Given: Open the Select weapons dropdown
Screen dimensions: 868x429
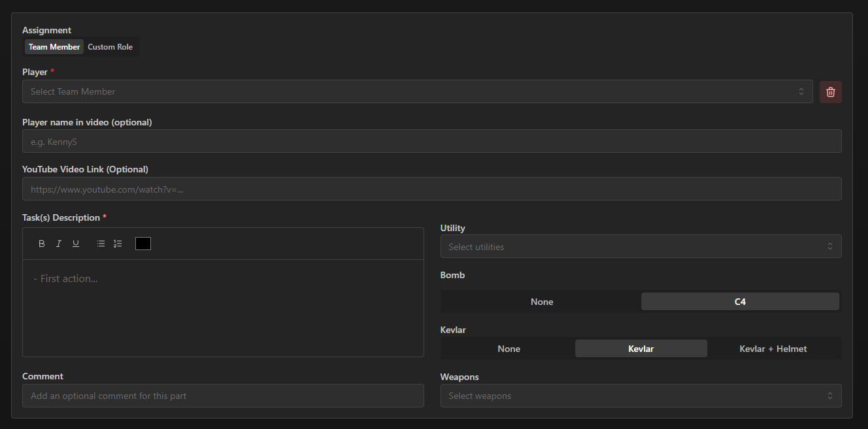Looking at the screenshot, I should pyautogui.click(x=641, y=395).
